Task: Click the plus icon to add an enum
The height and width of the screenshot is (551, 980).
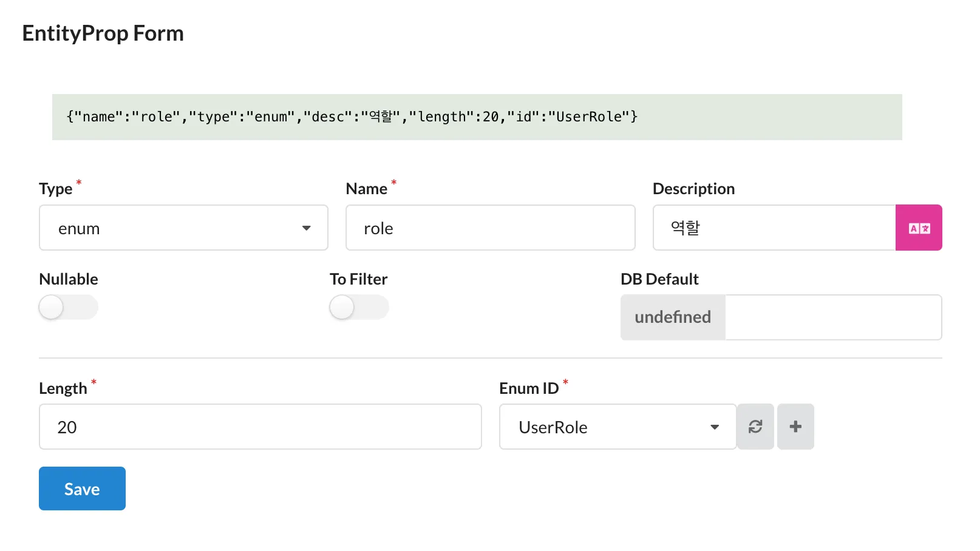Action: point(795,427)
